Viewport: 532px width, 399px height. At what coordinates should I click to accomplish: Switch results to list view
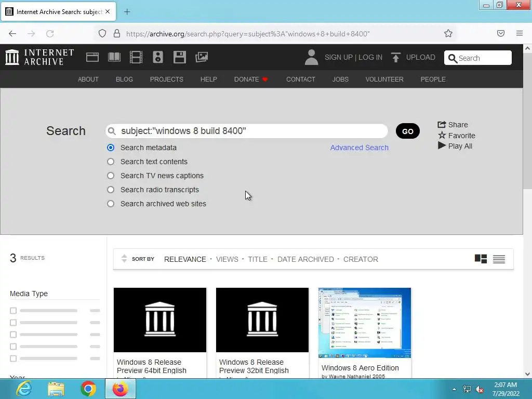tap(499, 259)
